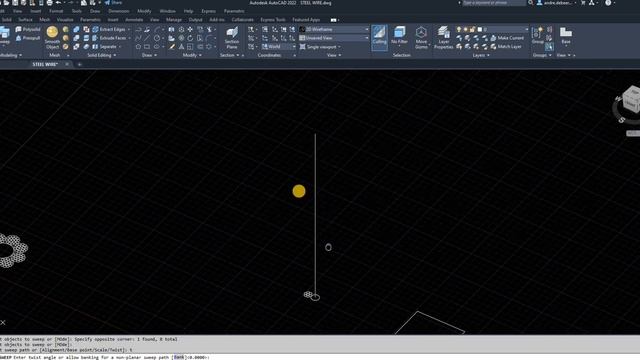Open the World UCS dropdown
This screenshot has height=360, width=640.
tap(279, 47)
